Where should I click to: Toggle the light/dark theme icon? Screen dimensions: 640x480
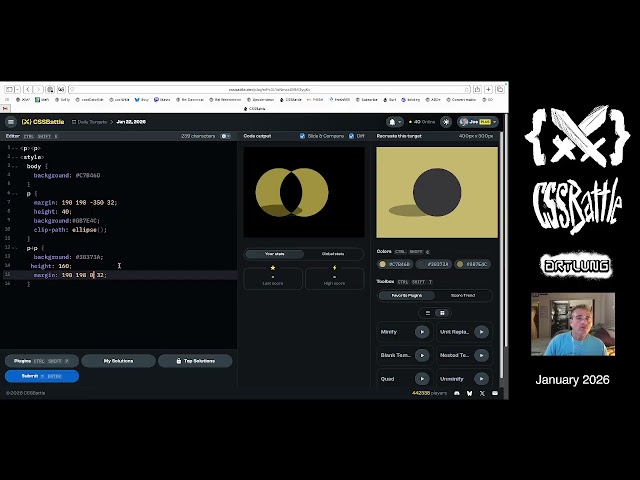446,122
